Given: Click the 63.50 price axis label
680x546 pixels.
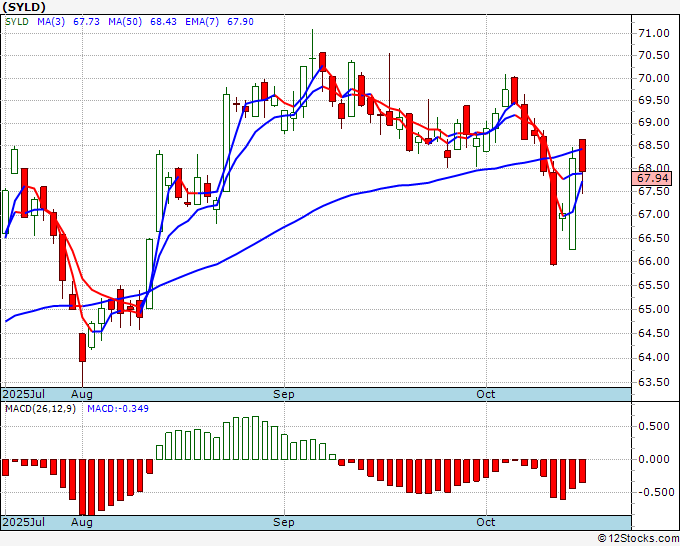Looking at the screenshot, I should [654, 383].
